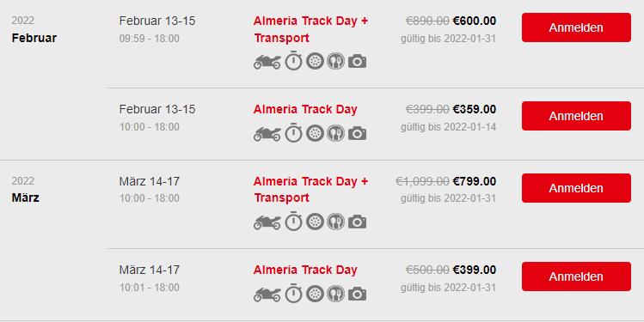
Task: Click Anmelden for the €600.00 February event
Action: click(576, 27)
